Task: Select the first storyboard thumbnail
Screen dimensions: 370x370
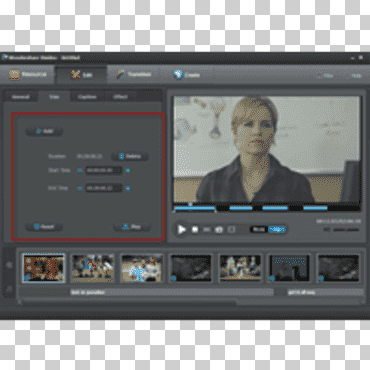Action: pyautogui.click(x=44, y=268)
